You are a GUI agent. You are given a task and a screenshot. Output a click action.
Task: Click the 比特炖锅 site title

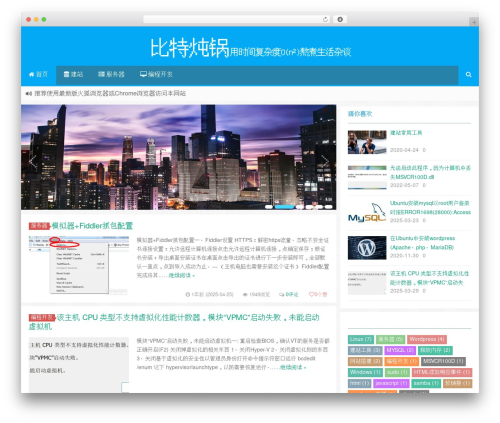tap(189, 48)
